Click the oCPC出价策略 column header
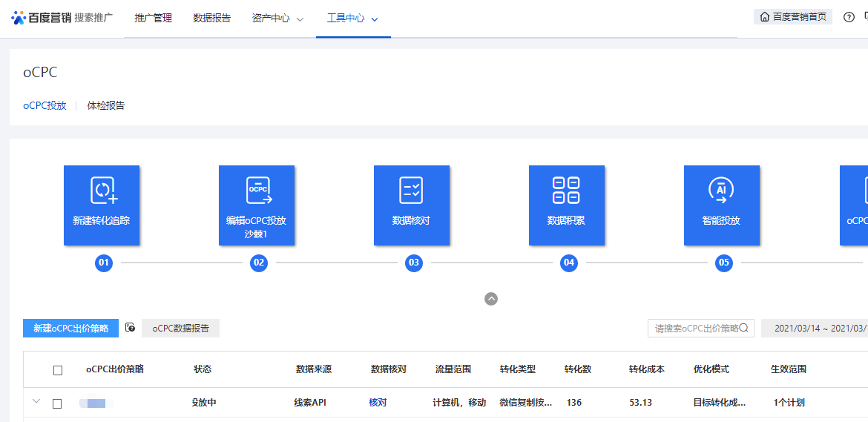 [x=115, y=369]
